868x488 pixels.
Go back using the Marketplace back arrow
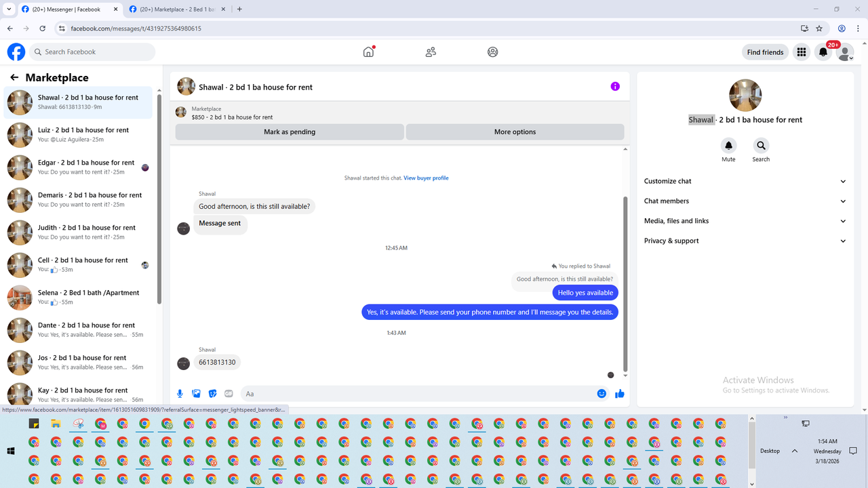(14, 77)
